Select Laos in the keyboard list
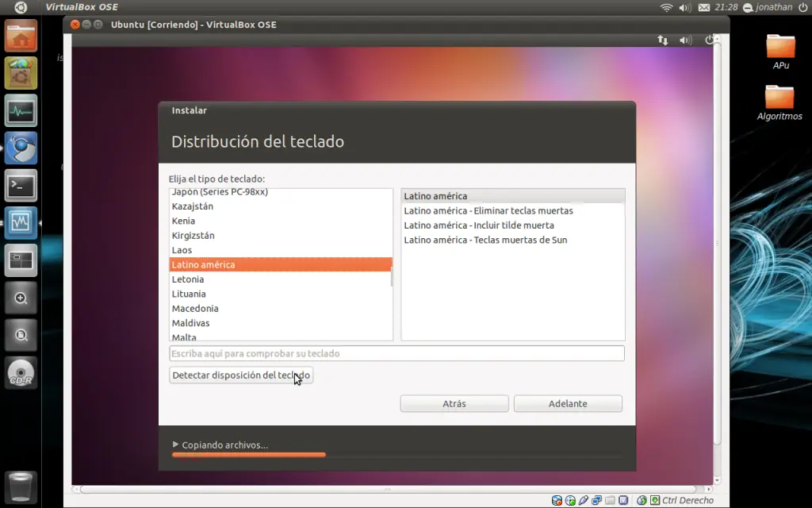Image resolution: width=812 pixels, height=508 pixels. 281,250
